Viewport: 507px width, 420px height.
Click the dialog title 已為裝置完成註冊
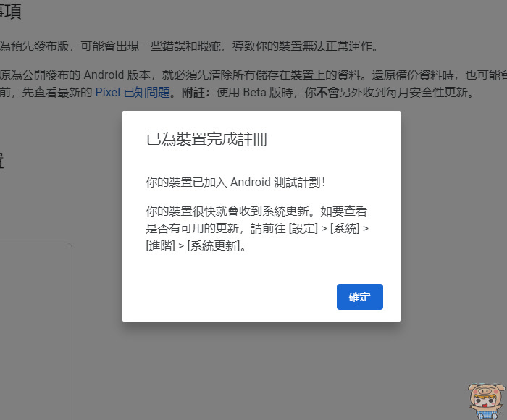tap(206, 139)
